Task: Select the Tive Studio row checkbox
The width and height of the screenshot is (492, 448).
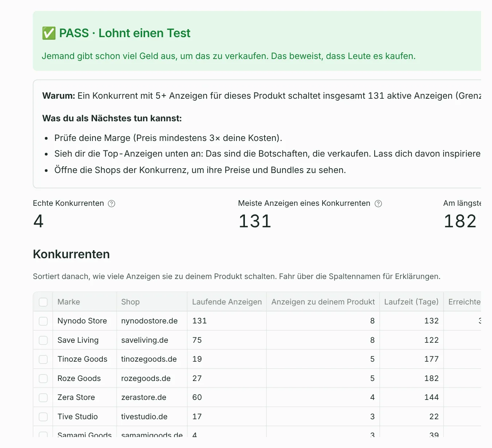Action: point(43,417)
